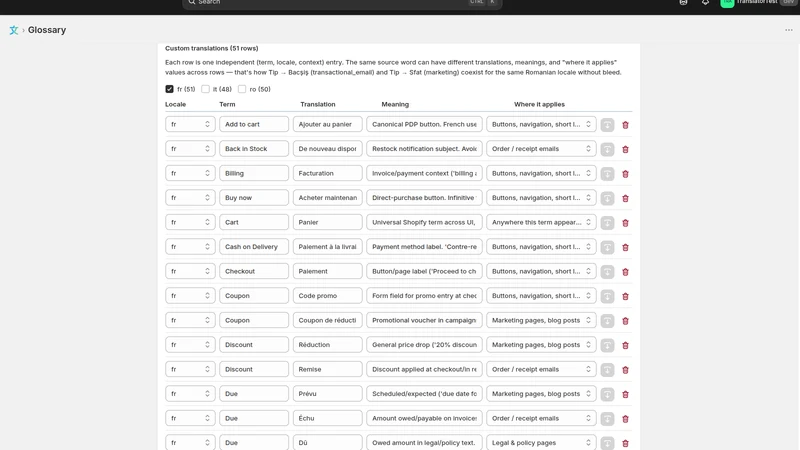This screenshot has height=450, width=800.
Task: Edit the Canonical PDP button meaning field
Action: point(424,124)
